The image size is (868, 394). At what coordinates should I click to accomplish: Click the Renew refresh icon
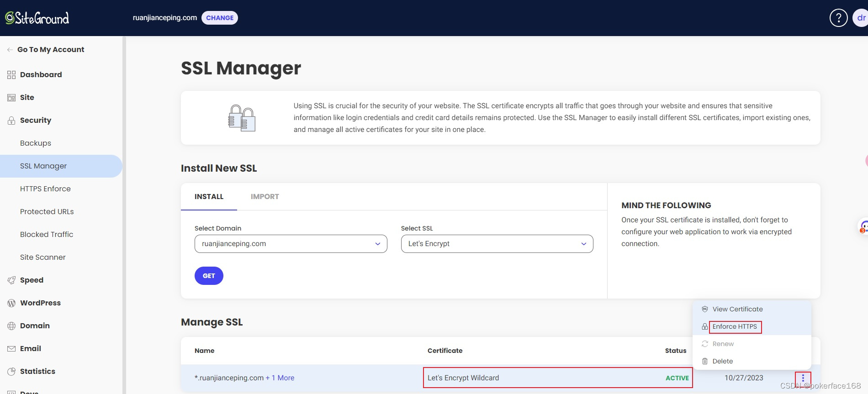point(705,344)
